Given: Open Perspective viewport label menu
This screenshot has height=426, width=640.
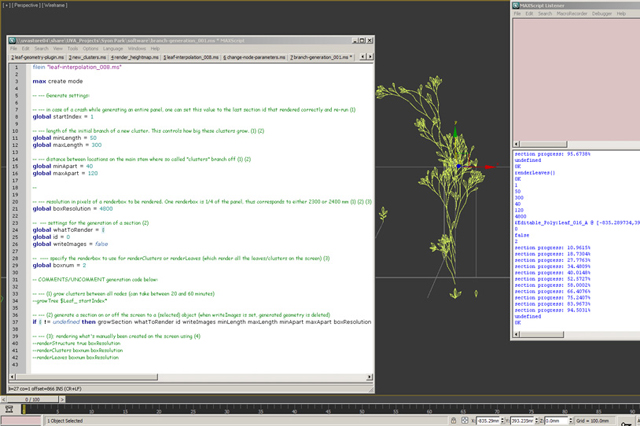Looking at the screenshot, I should click(26, 5).
